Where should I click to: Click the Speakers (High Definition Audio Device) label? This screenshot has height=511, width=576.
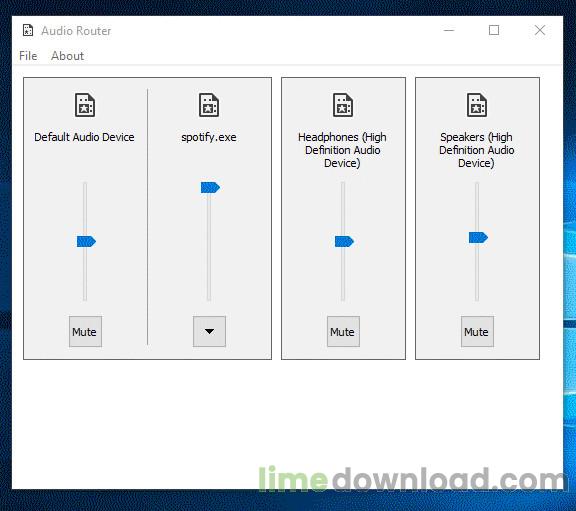click(476, 150)
